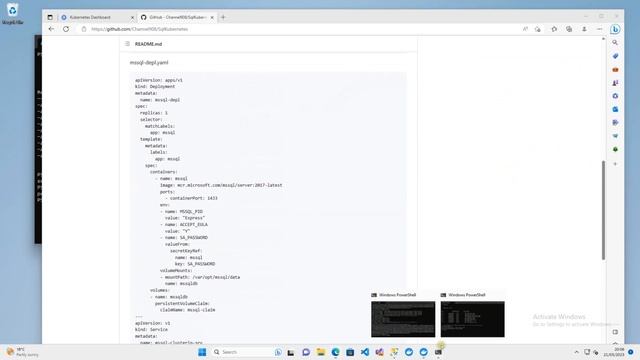Switch to the Kubernetes Dashboard tab
The height and width of the screenshot is (360, 640).
point(97,17)
